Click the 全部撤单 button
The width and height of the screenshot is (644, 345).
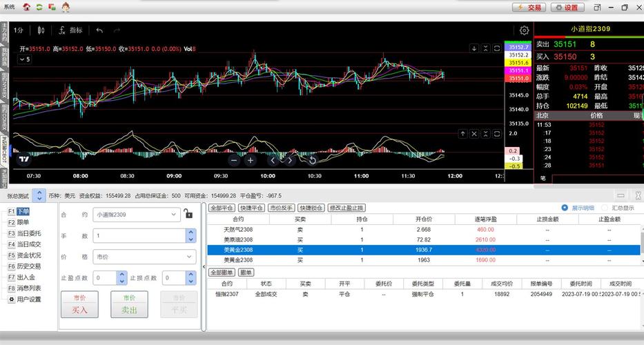pyautogui.click(x=222, y=273)
